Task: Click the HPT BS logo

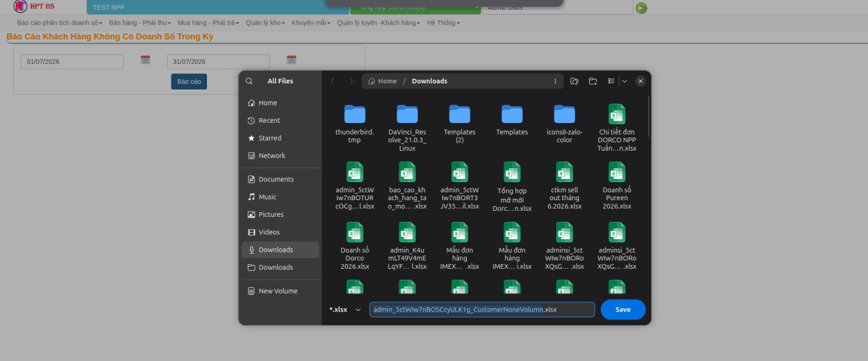Action: pyautogui.click(x=35, y=6)
